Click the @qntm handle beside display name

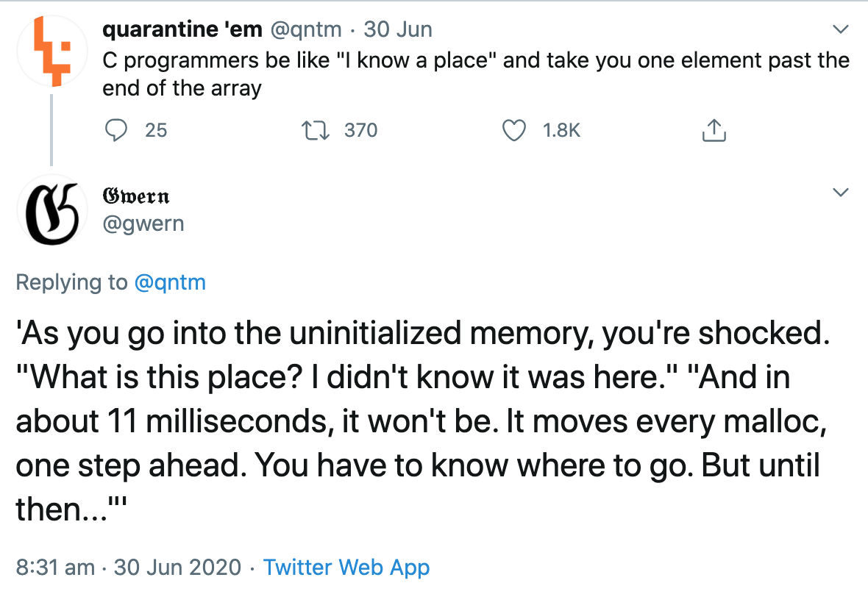point(305,30)
